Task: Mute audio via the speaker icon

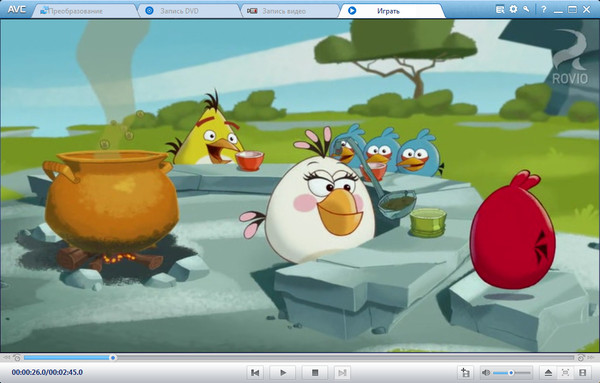Action: pyautogui.click(x=486, y=372)
